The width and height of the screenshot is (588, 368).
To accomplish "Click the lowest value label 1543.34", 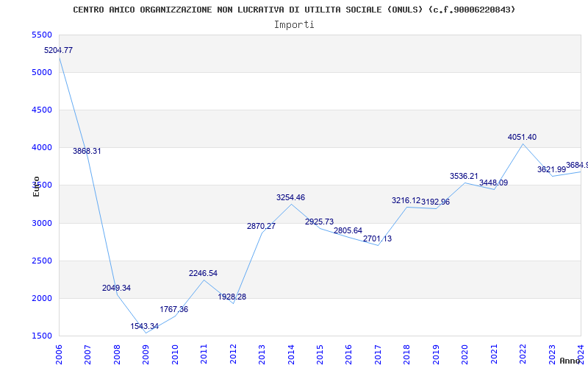I will [x=145, y=326].
